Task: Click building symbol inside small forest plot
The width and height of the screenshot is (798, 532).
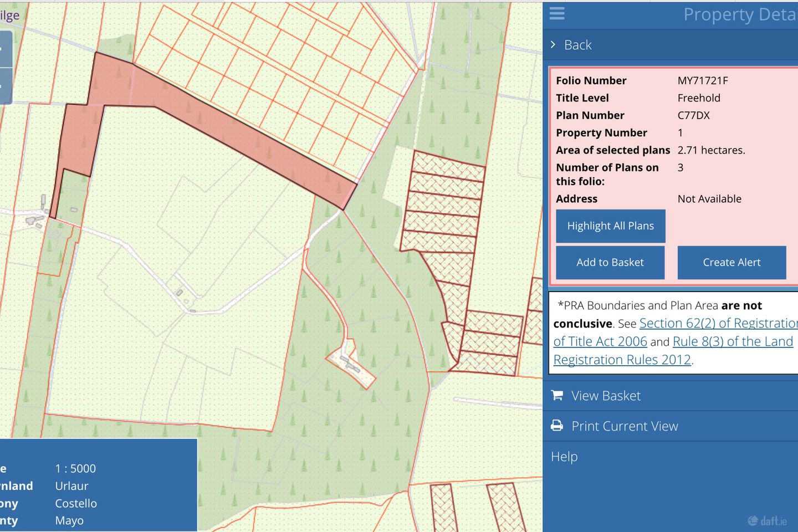Action: pyautogui.click(x=350, y=364)
